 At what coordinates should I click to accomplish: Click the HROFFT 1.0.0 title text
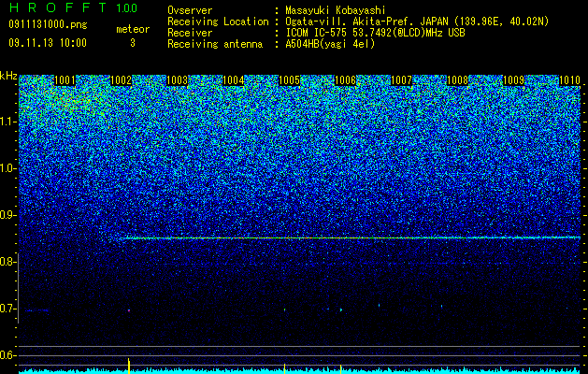tap(73, 7)
